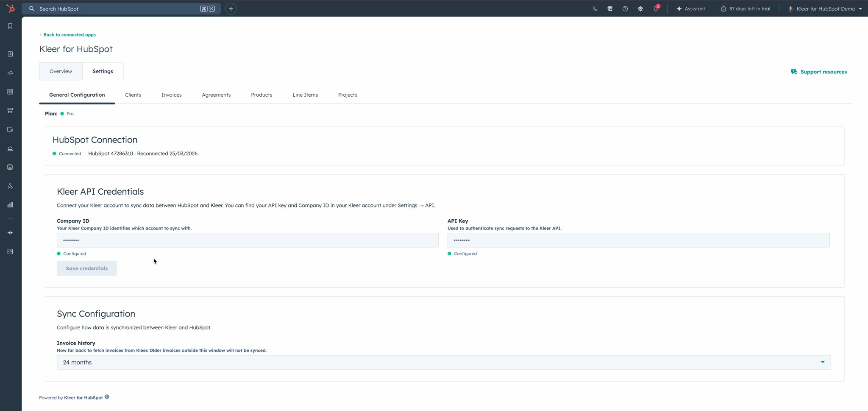
Task: Open the Breeze sparkle sidebar icon
Action: (x=10, y=233)
